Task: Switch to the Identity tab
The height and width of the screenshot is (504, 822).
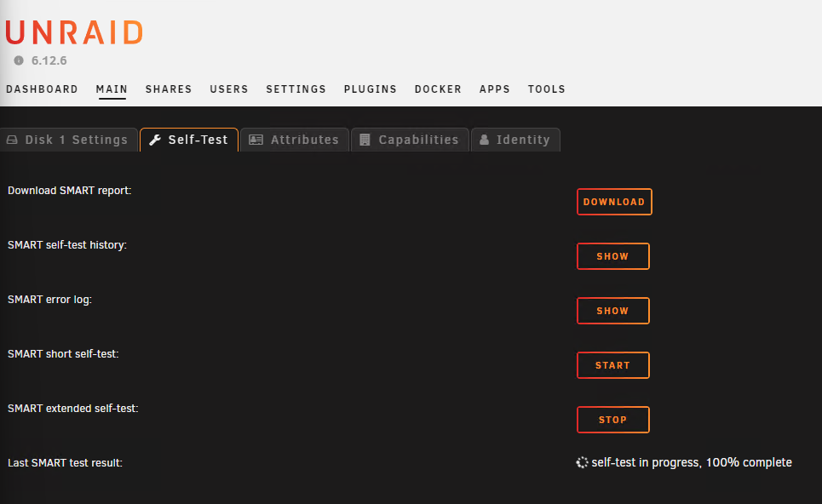Action: (x=516, y=140)
